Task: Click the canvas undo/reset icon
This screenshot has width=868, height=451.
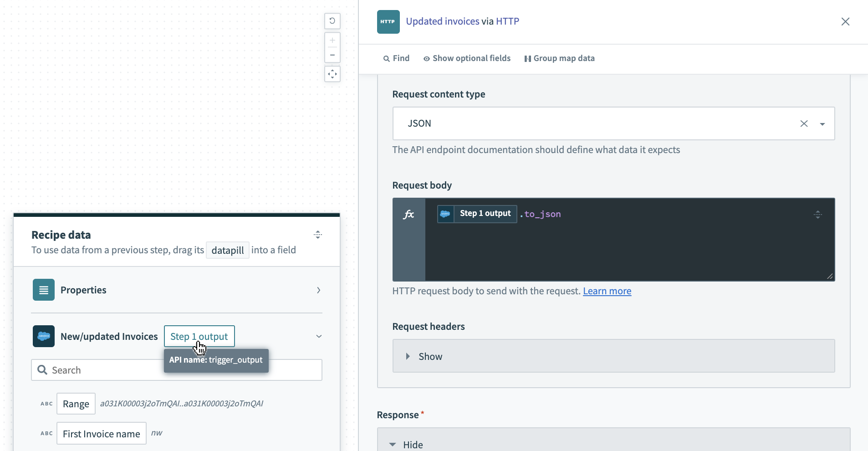Action: (332, 21)
